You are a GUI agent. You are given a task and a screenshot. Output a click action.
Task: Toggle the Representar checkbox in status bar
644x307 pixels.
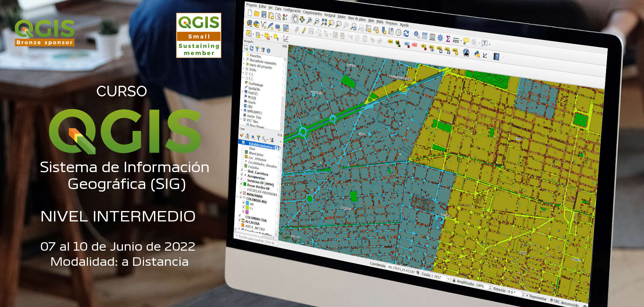(527, 295)
